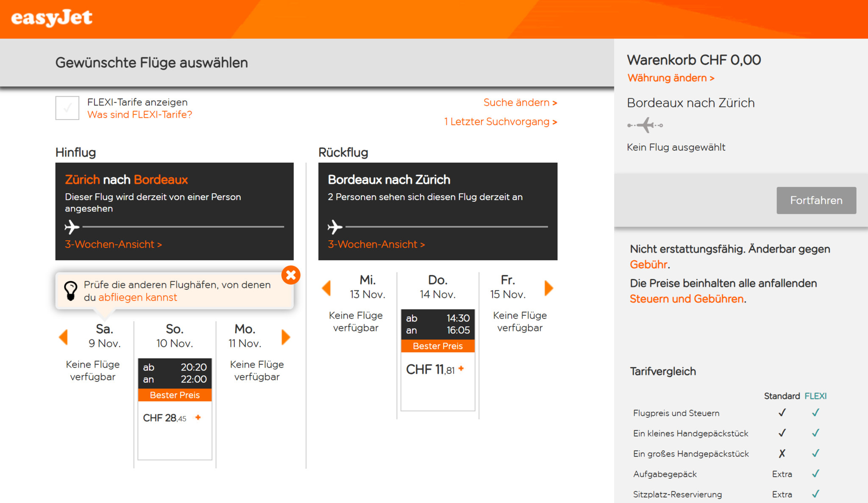This screenshot has width=868, height=503.
Task: Click the lightbulb tip icon
Action: [71, 291]
